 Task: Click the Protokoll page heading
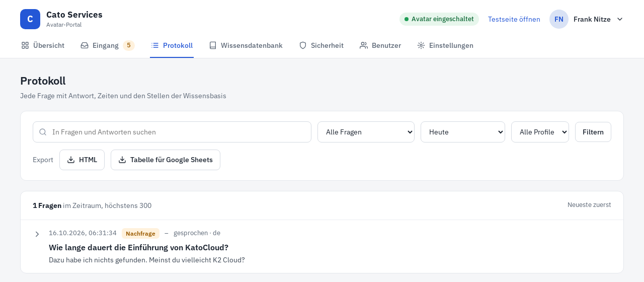pos(43,81)
